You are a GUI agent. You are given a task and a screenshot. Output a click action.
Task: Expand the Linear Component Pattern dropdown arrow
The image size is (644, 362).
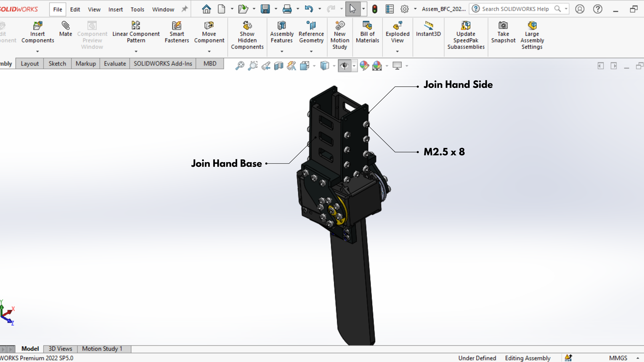[136, 51]
